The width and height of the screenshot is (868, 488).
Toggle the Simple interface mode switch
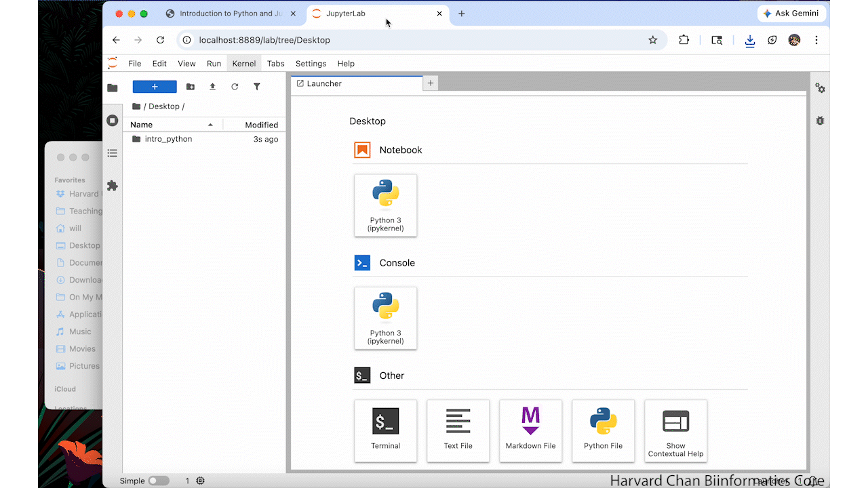(159, 481)
